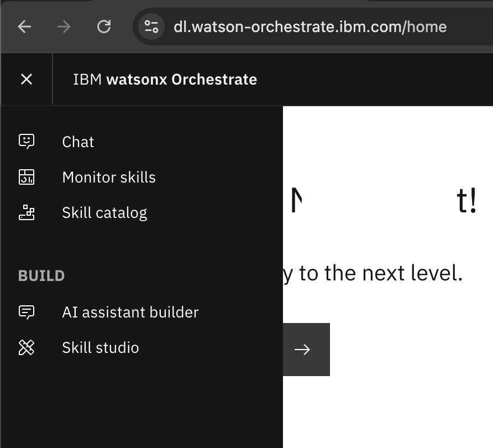Click the Chat smiley bubble icon
The image size is (493, 448).
(x=27, y=142)
